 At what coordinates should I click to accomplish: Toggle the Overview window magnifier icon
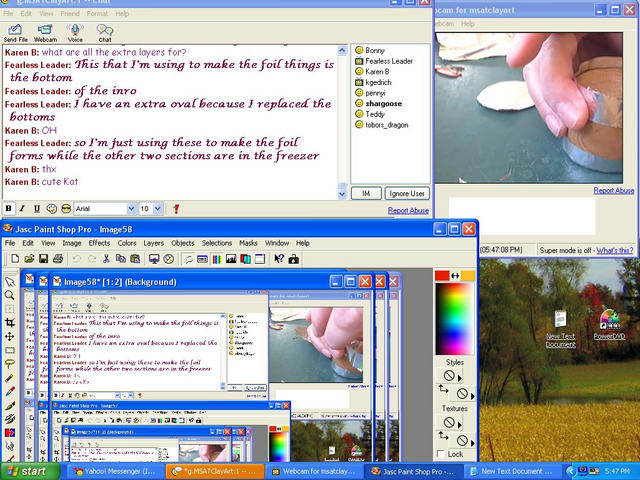(x=188, y=259)
